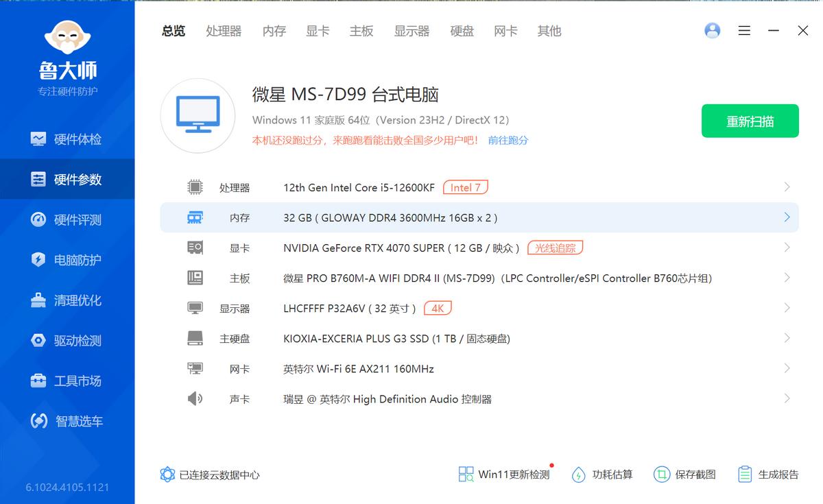
Task: Expand the processor row chevron
Action: coord(787,187)
